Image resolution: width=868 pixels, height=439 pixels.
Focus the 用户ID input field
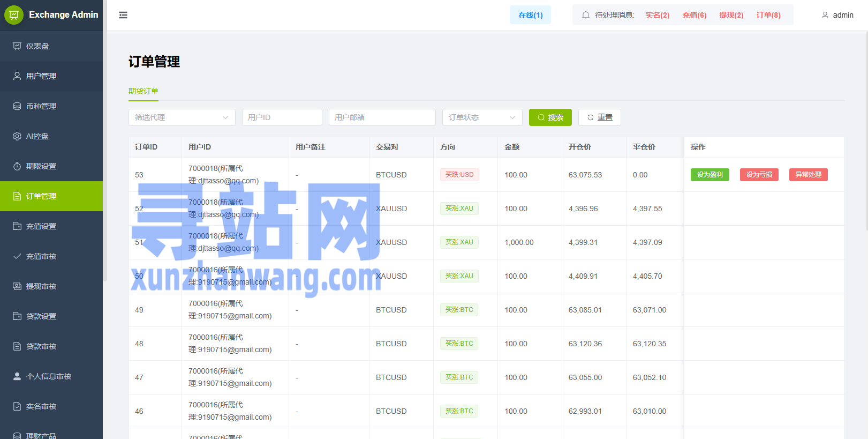pos(282,117)
